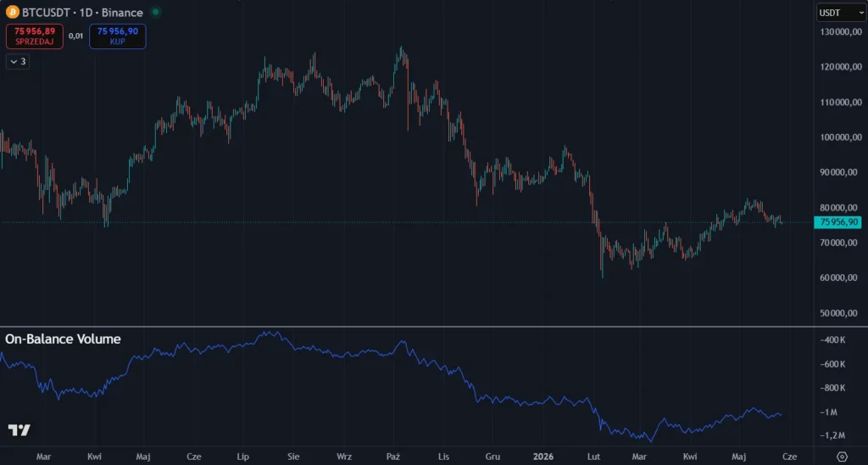868x465 pixels.
Task: Click the Gru month label on time axis
Action: 492,457
